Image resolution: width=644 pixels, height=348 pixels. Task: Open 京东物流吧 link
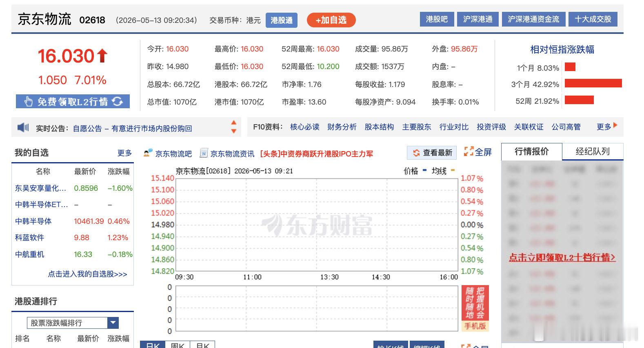point(173,154)
